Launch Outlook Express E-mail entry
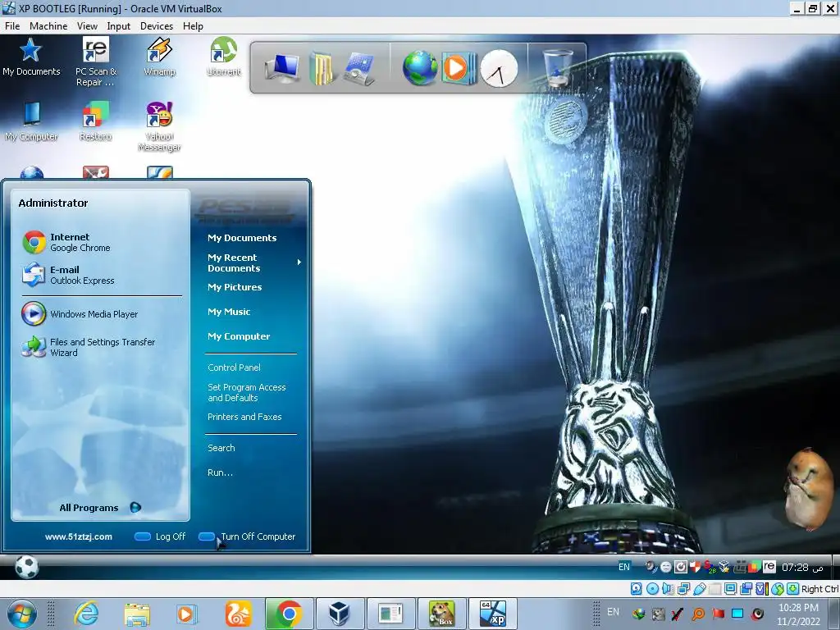840x630 pixels. click(68, 275)
